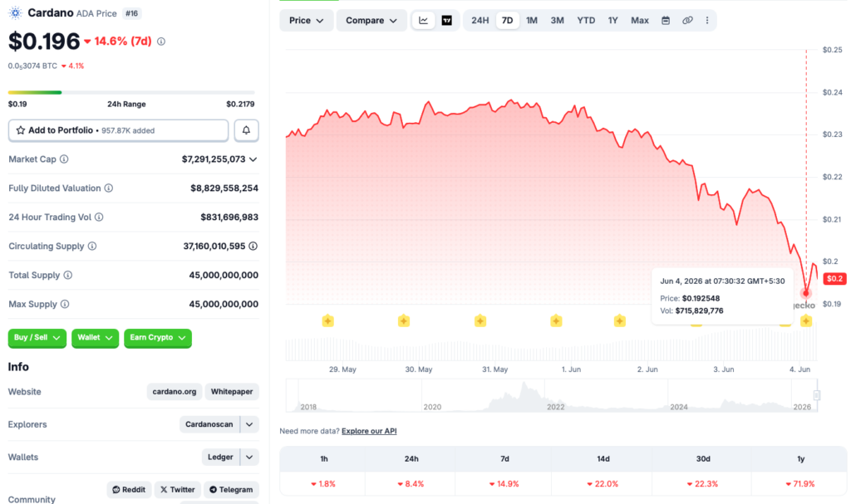Screen dimensions: 851x504
Task: Expand more wallets beside Ledger
Action: click(x=249, y=458)
